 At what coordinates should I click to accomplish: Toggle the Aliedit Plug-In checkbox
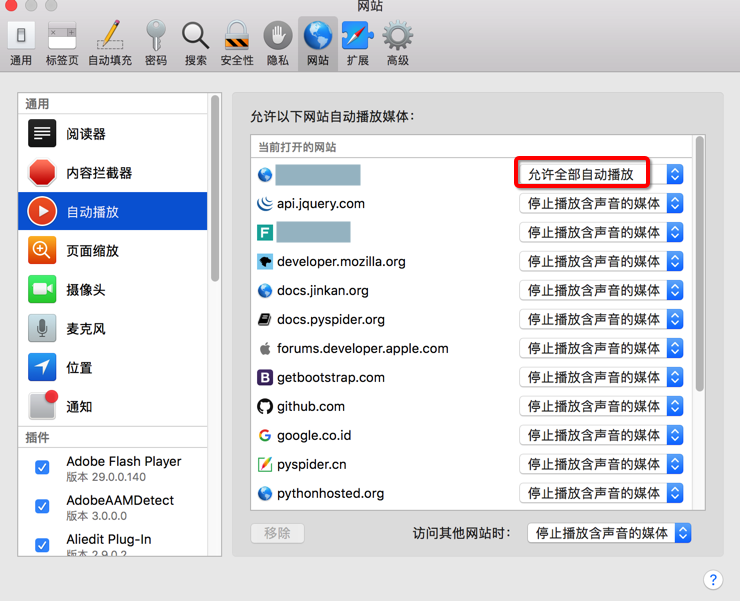(42, 545)
